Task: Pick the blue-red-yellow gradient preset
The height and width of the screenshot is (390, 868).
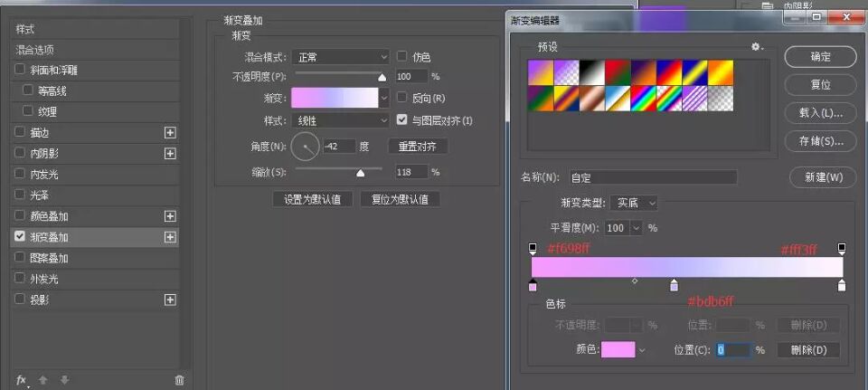Action: [x=669, y=72]
